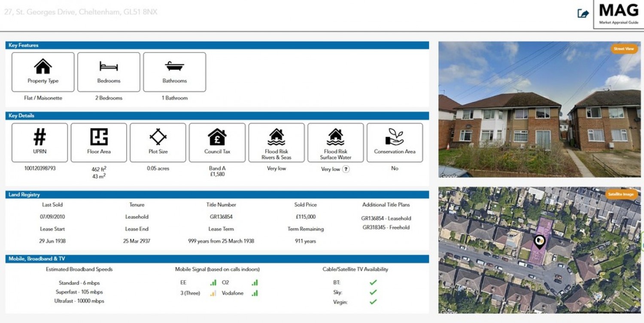
Task: Open the street view house photo
Action: 539,110
